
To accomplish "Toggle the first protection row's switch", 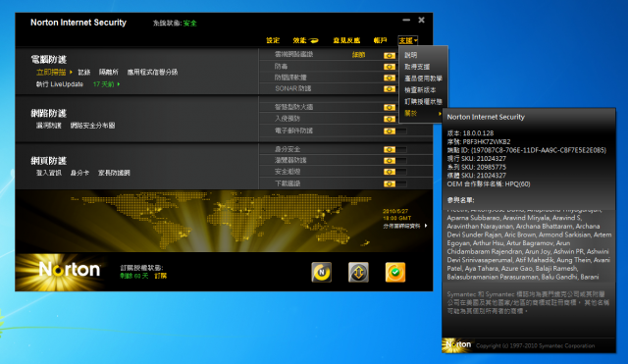I will (x=390, y=56).
